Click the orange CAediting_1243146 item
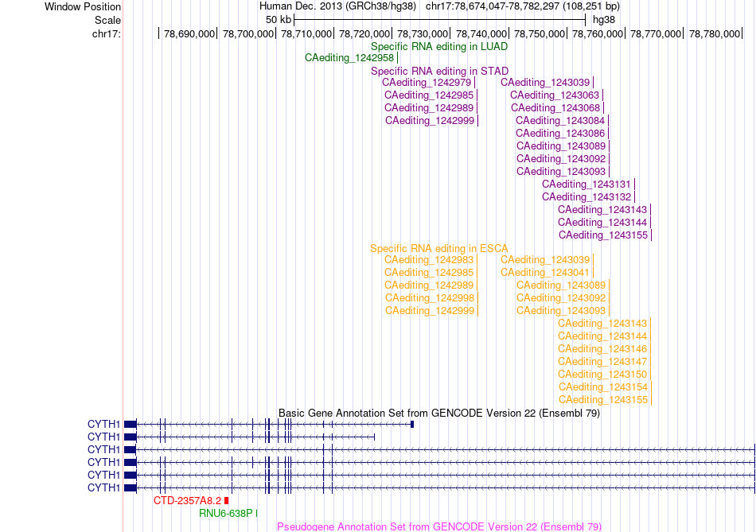Viewport: 756px width, 532px height. (x=602, y=349)
